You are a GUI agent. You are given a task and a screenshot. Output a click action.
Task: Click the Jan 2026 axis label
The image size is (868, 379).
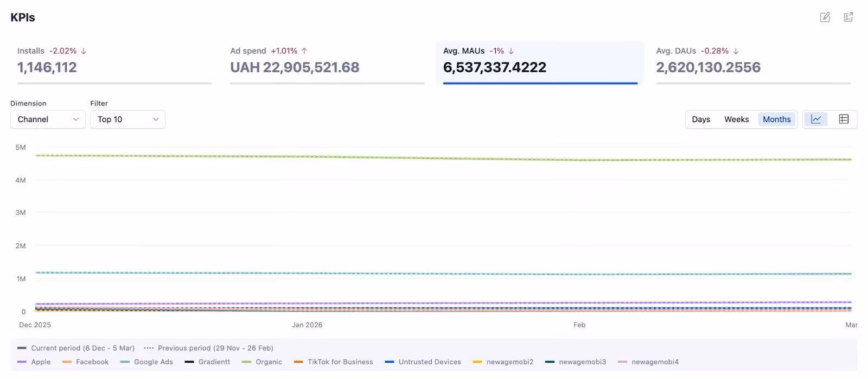tap(307, 325)
